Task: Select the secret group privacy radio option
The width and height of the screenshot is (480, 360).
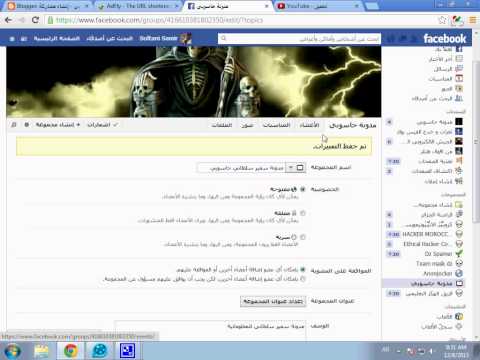Action: point(303,237)
